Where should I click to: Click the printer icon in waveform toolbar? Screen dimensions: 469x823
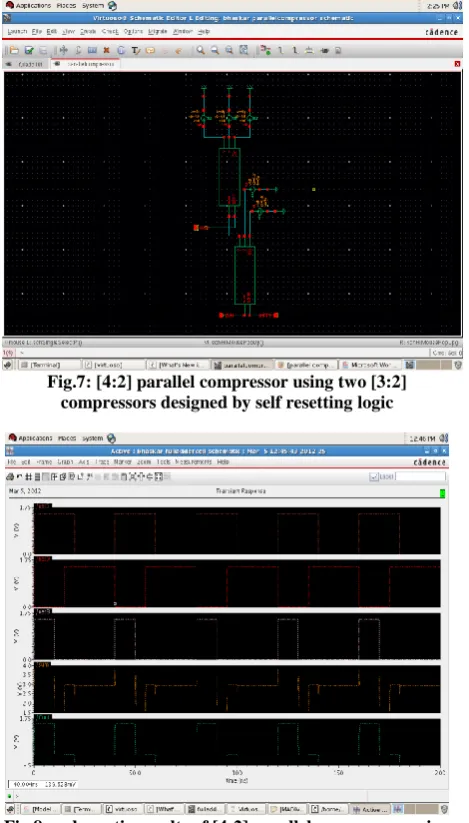point(10,476)
